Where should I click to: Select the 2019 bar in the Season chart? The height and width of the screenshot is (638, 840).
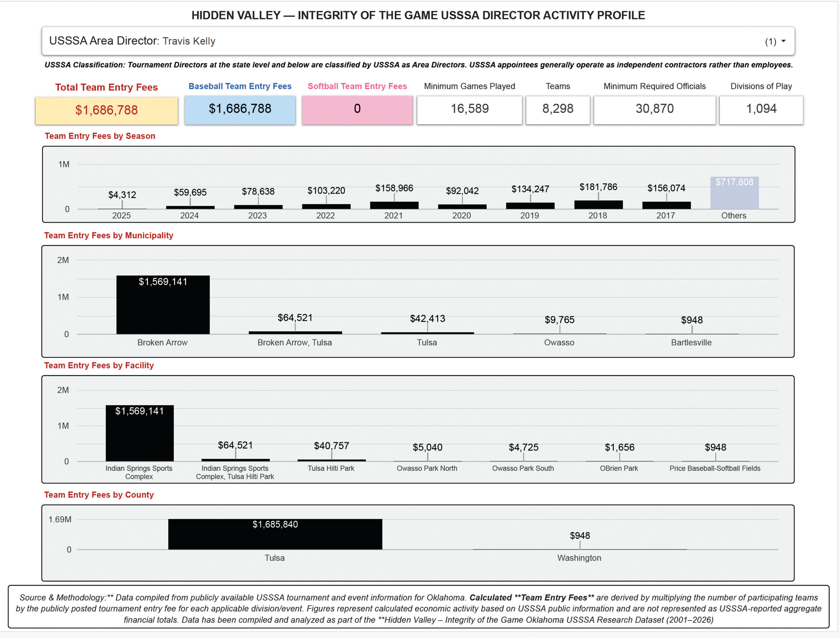tap(530, 206)
